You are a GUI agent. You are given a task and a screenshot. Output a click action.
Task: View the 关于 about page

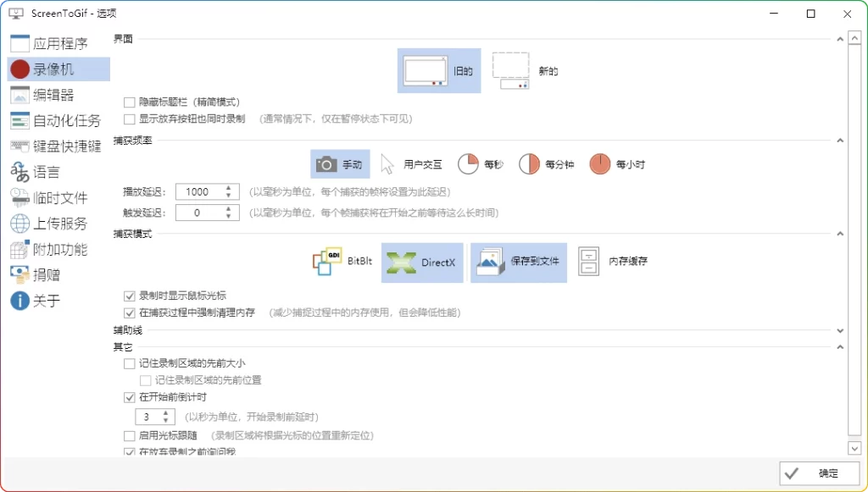[42, 300]
